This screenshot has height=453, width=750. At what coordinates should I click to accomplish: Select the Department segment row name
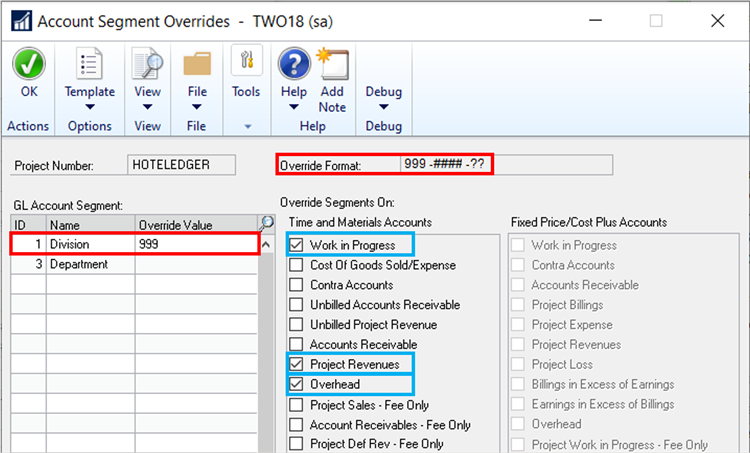click(x=90, y=264)
